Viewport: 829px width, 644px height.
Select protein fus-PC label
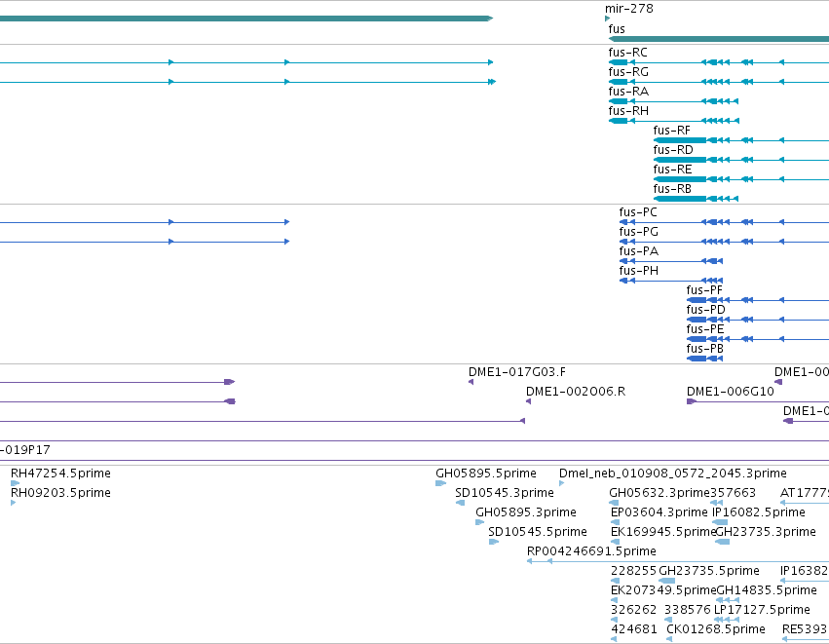(638, 212)
